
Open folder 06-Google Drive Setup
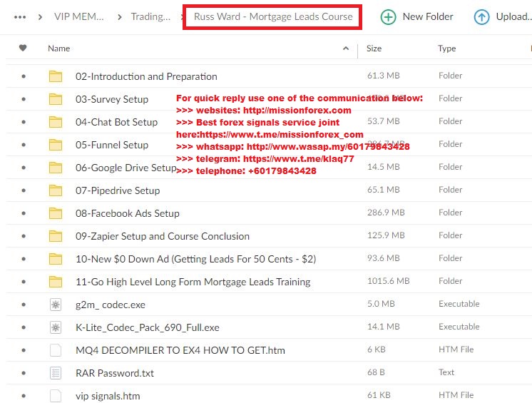pyautogui.click(x=126, y=168)
